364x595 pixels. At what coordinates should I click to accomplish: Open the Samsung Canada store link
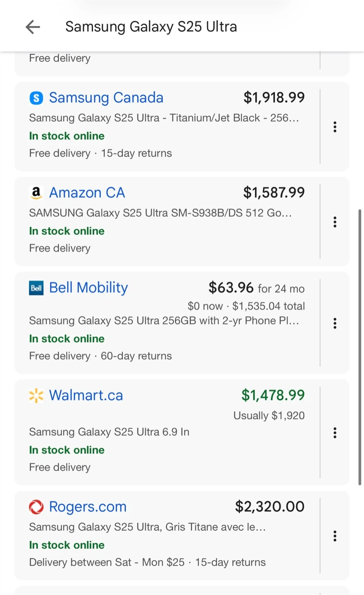click(106, 98)
